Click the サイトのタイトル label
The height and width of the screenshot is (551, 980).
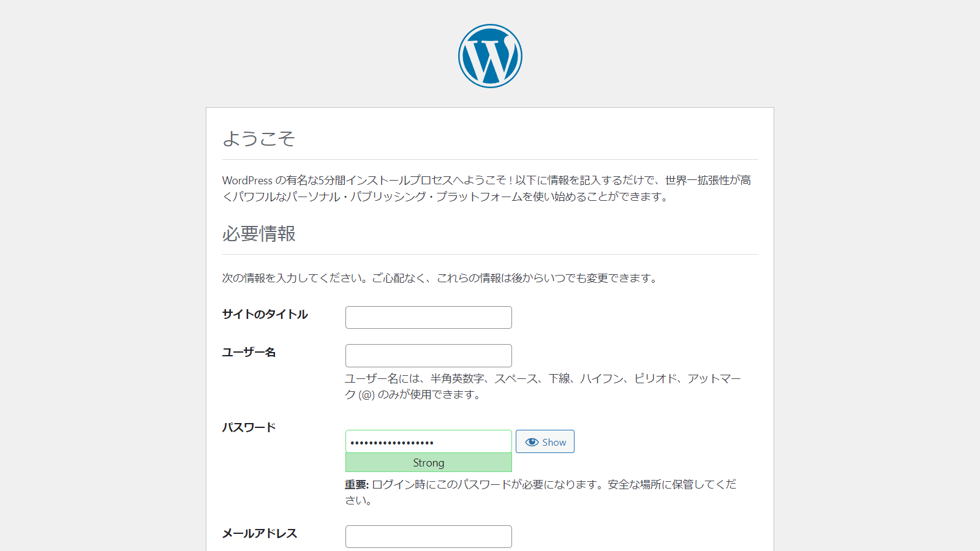pyautogui.click(x=265, y=314)
